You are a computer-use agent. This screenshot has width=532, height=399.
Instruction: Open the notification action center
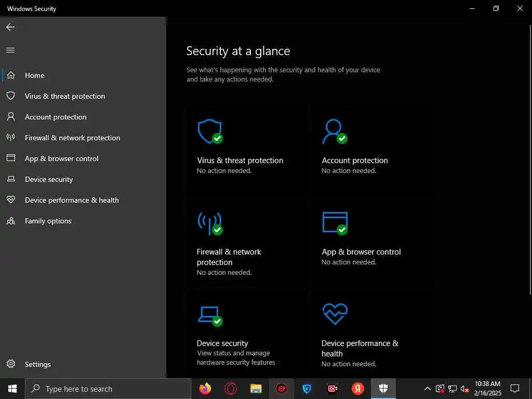pos(515,389)
